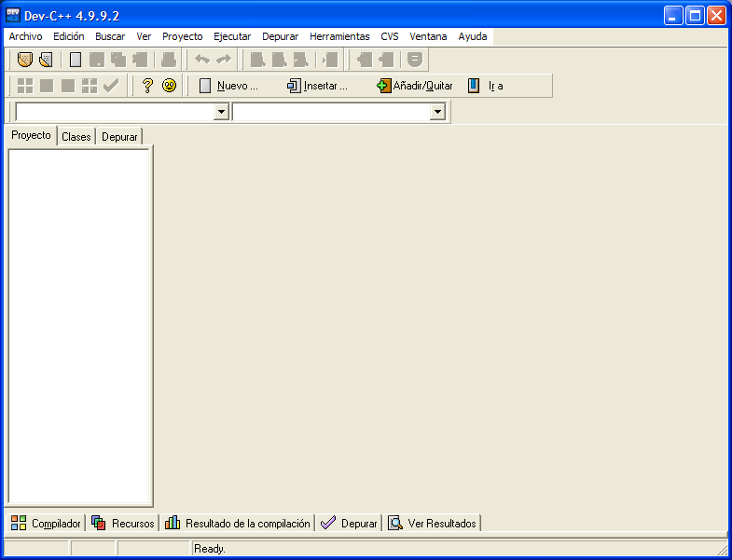732x560 pixels.
Task: Open the Ventana menu
Action: click(x=428, y=36)
